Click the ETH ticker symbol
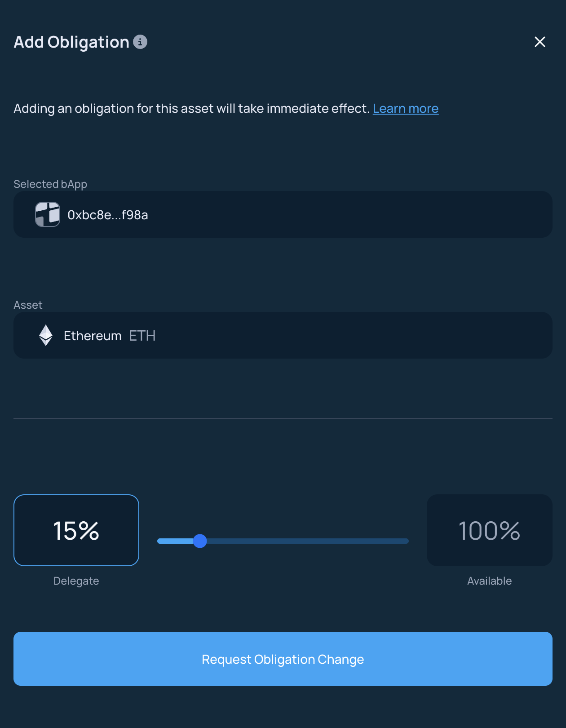This screenshot has width=566, height=728. pyautogui.click(x=142, y=336)
